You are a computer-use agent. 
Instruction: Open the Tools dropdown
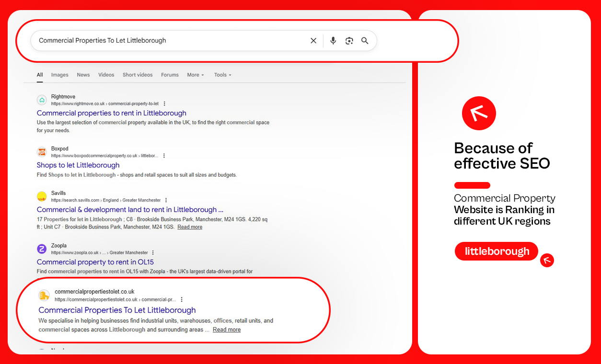tap(222, 75)
